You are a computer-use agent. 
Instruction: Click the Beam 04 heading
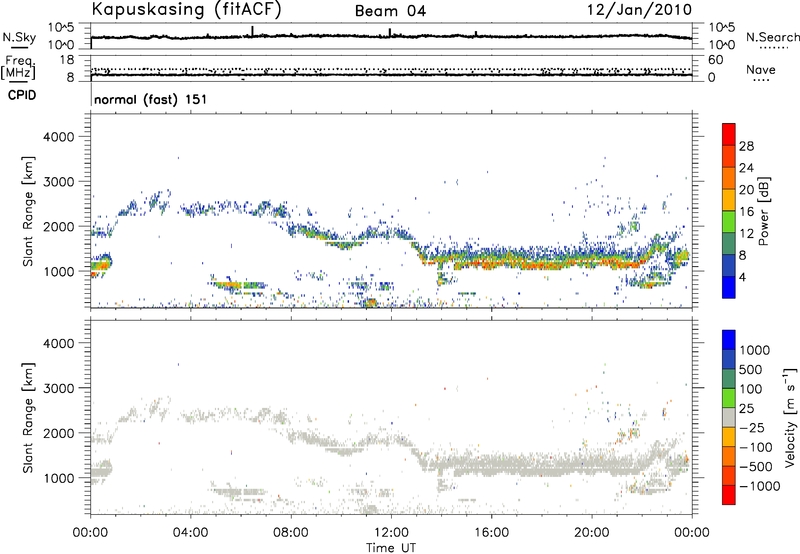[390, 11]
